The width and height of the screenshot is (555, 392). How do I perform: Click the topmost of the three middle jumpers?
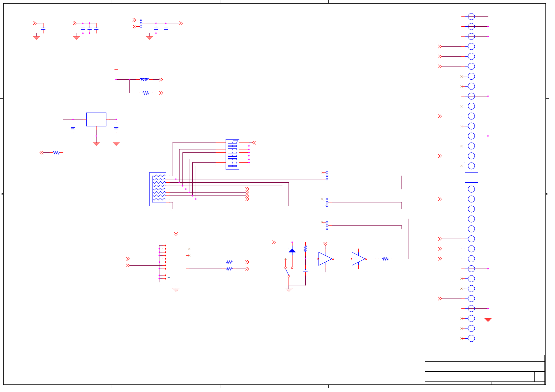(x=327, y=176)
